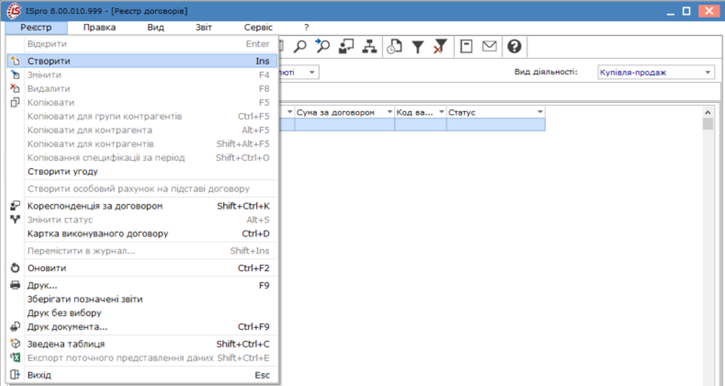
Task: Open correspondence icon with person and arrow
Action: tap(346, 46)
